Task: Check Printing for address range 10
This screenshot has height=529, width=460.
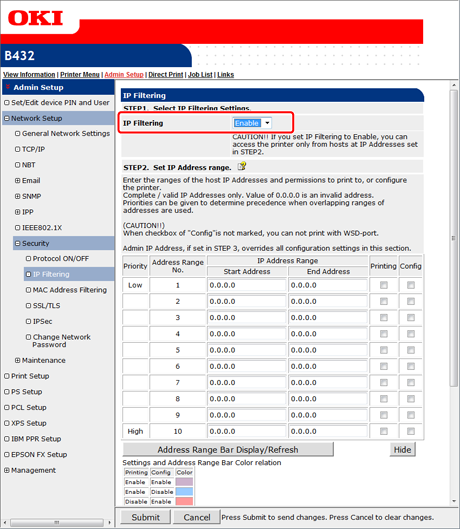Action: point(384,431)
